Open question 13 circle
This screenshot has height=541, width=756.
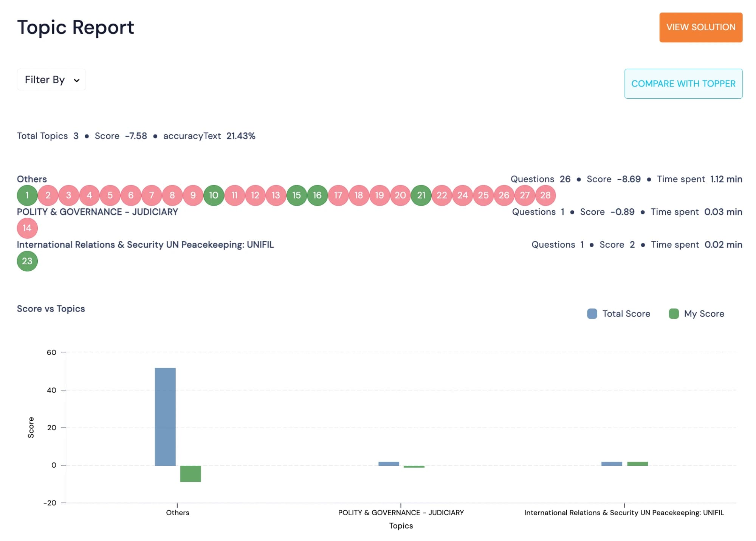point(276,195)
